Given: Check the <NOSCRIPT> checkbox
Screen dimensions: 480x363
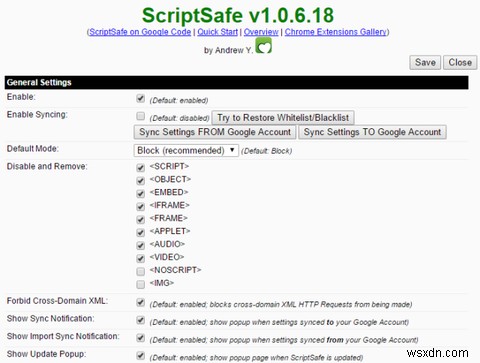Looking at the screenshot, I should click(141, 271).
